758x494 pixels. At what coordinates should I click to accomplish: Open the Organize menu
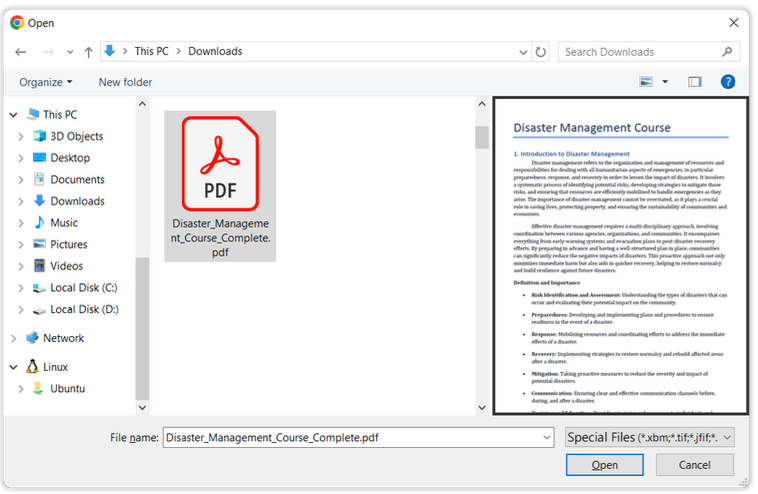click(46, 82)
